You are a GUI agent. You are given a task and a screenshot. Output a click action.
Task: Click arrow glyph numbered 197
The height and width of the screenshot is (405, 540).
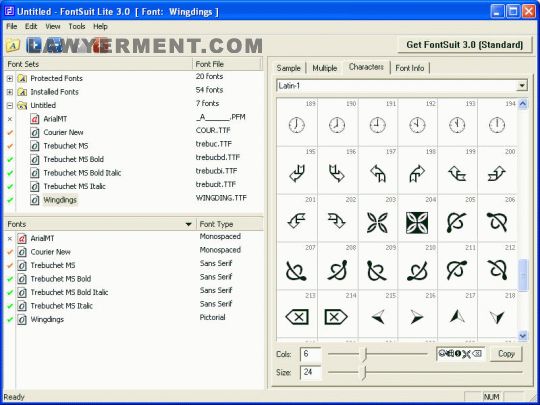tap(377, 173)
